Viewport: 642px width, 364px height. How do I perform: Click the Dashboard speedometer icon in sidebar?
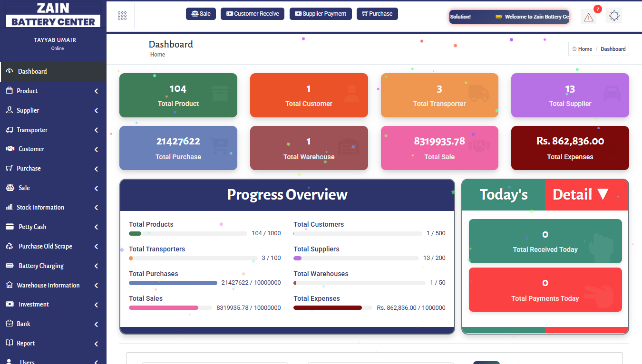(9, 71)
